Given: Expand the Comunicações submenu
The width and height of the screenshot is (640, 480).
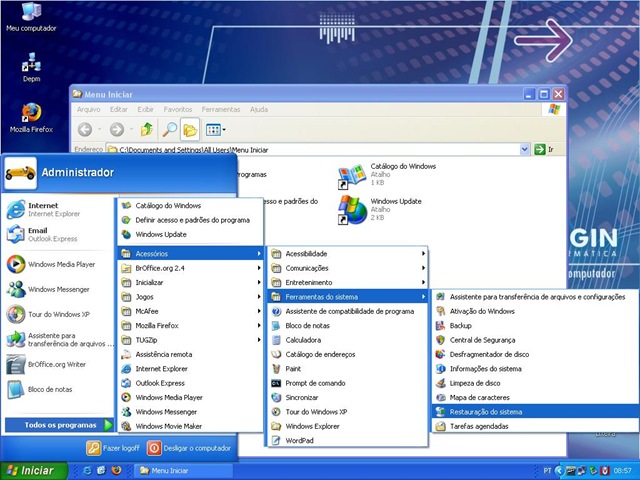Looking at the screenshot, I should pyautogui.click(x=348, y=268).
